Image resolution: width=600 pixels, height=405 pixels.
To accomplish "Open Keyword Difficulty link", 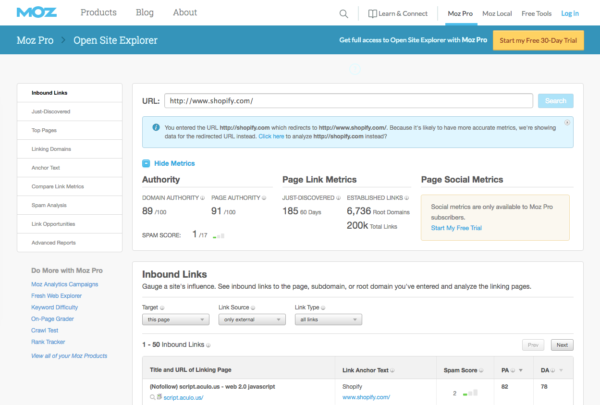I will [54, 307].
